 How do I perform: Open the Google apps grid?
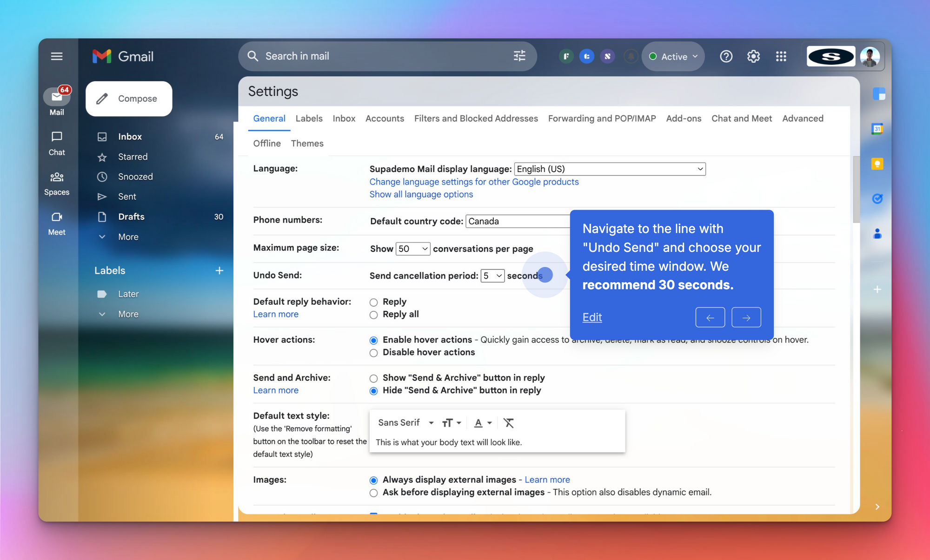[x=781, y=56]
